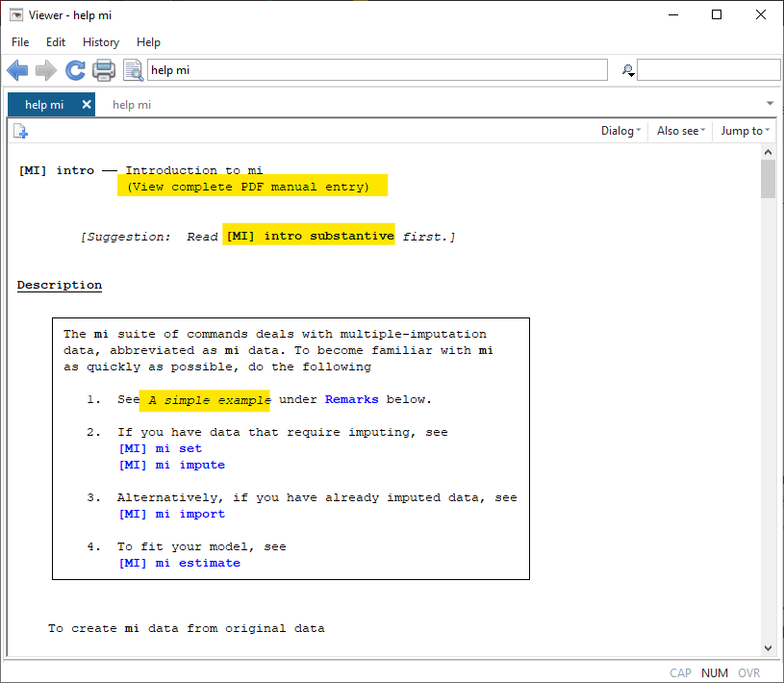This screenshot has width=784, height=683.
Task: Click the command address field containing help mi
Action: [377, 70]
